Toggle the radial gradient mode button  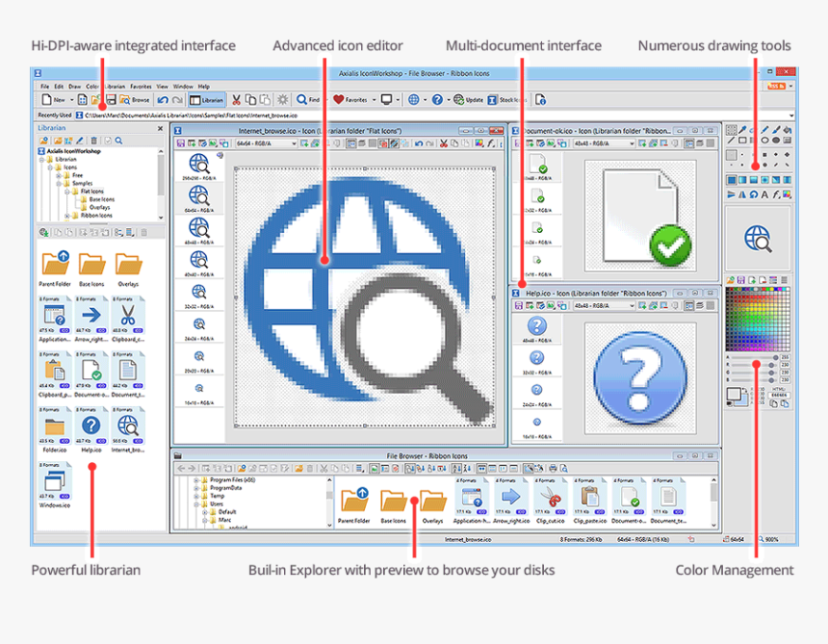tap(764, 180)
